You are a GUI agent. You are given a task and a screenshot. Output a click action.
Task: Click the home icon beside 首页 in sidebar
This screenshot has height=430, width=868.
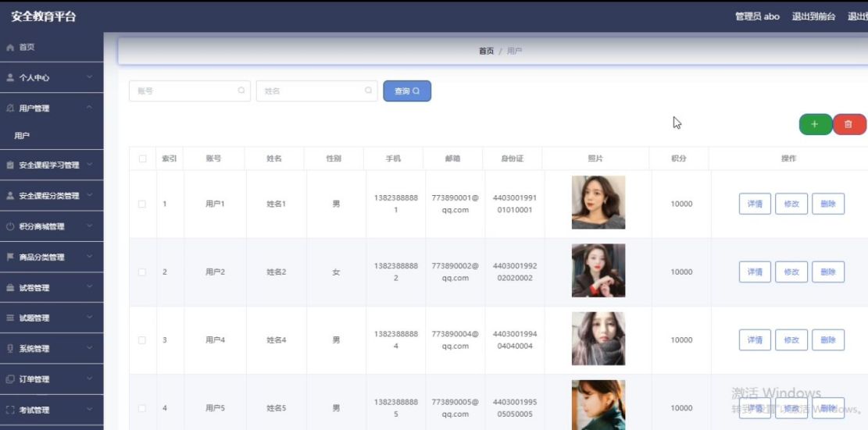[10, 48]
